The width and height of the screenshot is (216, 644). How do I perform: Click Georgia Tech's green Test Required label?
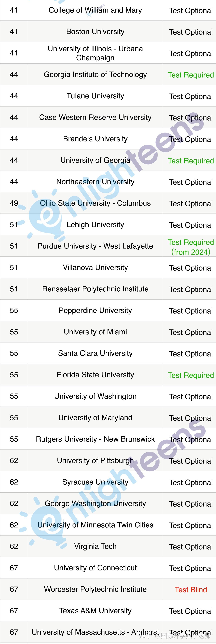coord(191,75)
